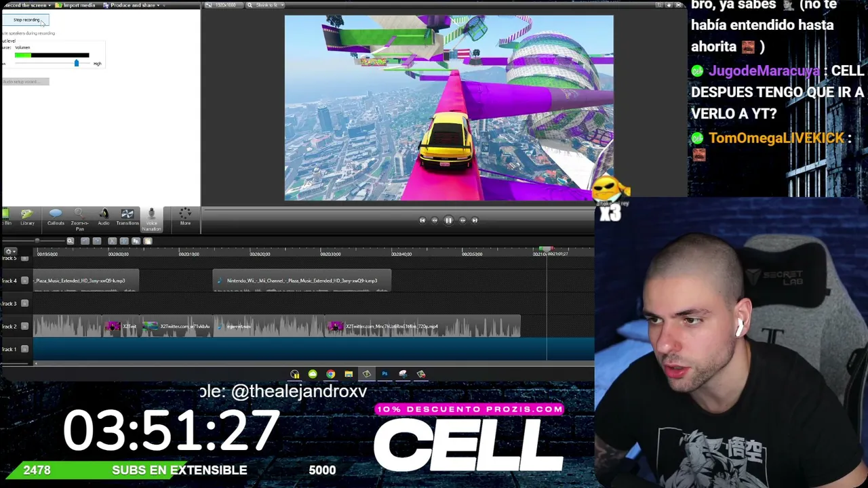The image size is (868, 488).
Task: Select the Voice Narration tab
Action: (151, 220)
